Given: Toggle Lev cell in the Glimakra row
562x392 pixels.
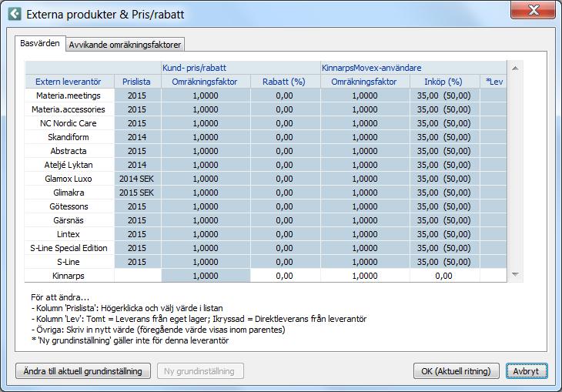Looking at the screenshot, I should (x=493, y=193).
